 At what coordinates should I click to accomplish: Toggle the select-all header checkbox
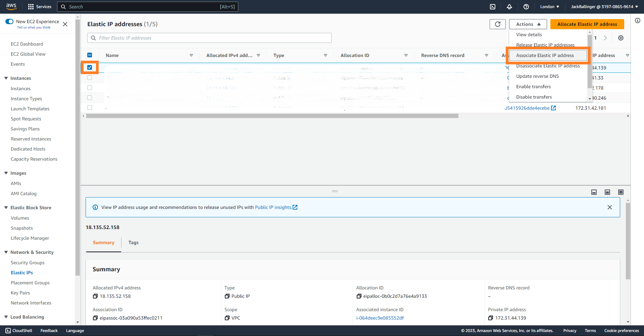(90, 55)
